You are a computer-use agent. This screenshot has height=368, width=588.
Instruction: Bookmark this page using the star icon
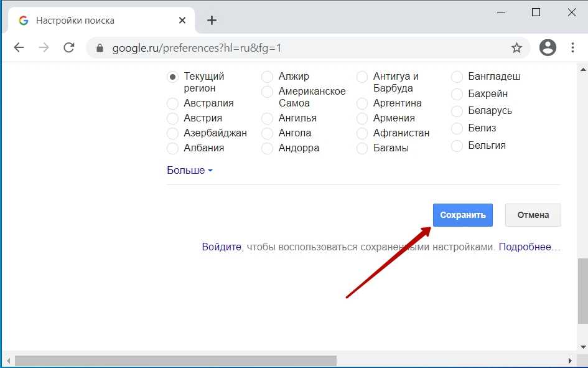click(516, 48)
